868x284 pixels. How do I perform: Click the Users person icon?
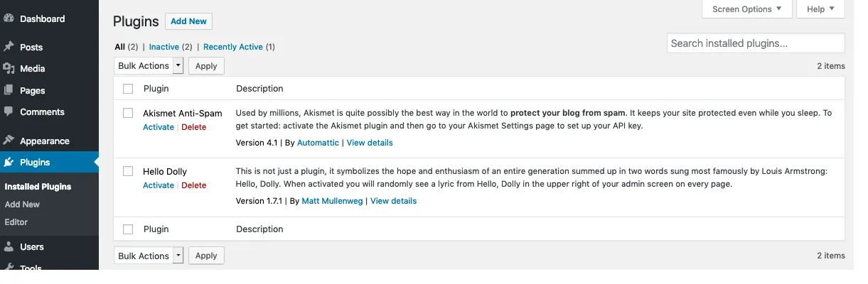pyautogui.click(x=9, y=246)
